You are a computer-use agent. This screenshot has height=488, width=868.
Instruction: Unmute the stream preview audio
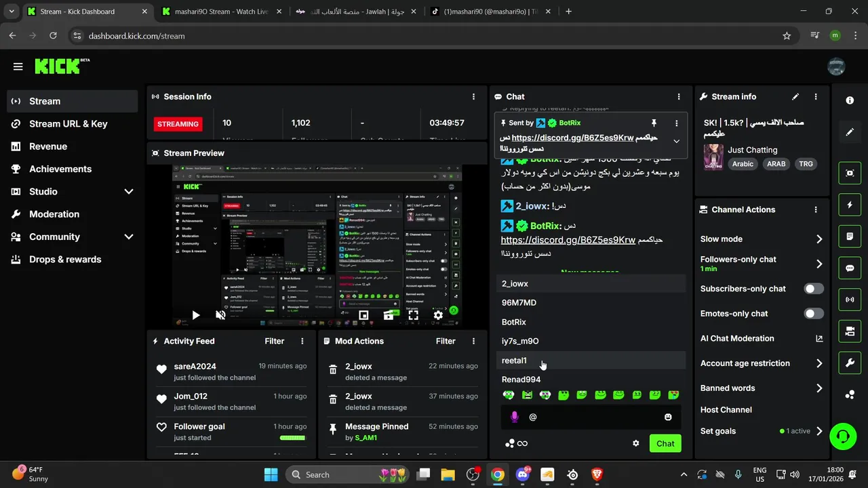point(220,315)
